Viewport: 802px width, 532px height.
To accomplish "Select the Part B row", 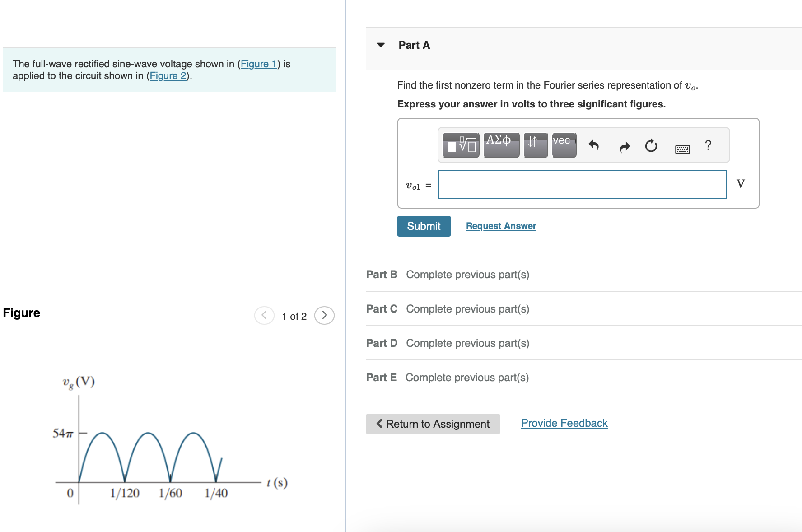I will tap(584, 275).
